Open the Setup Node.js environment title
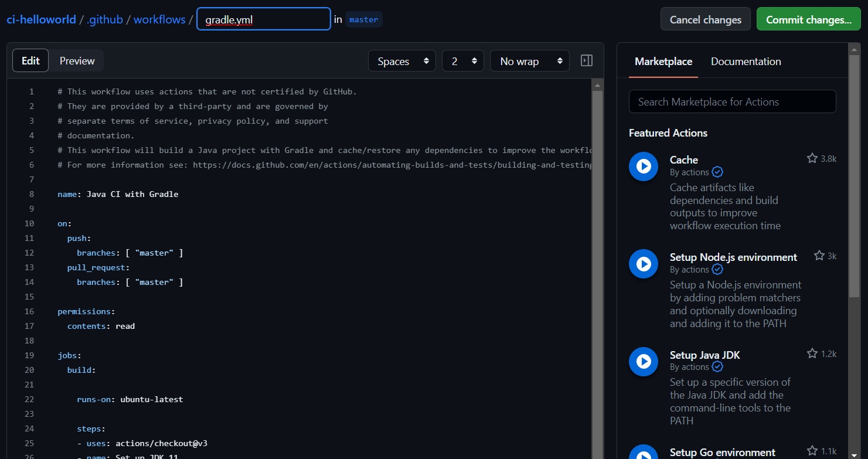 (733, 257)
